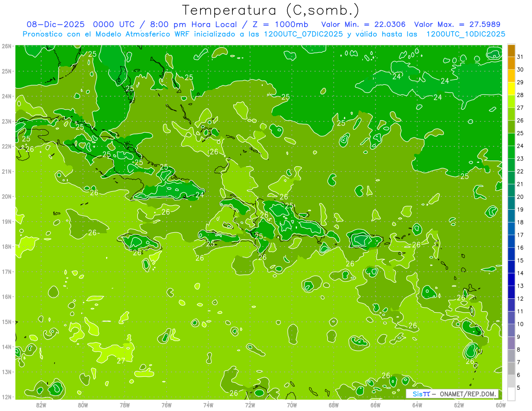
Task: Click colorbar value label 16
Action: coord(520,248)
